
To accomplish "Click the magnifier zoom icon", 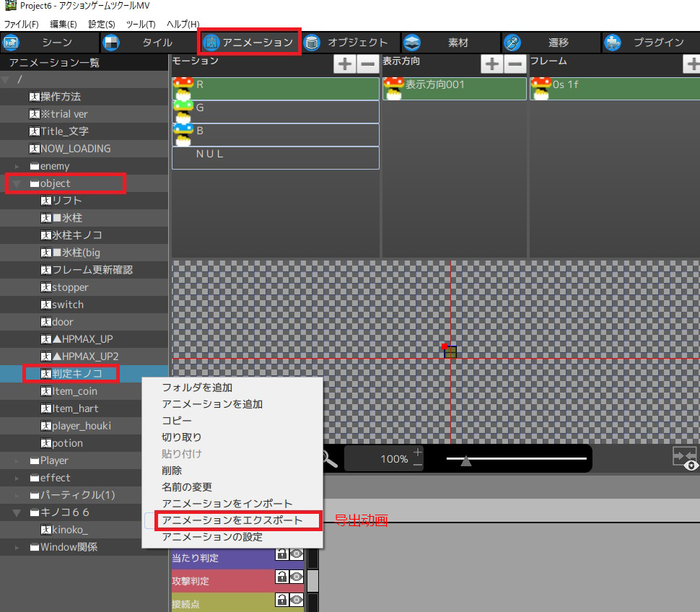I will [328, 459].
